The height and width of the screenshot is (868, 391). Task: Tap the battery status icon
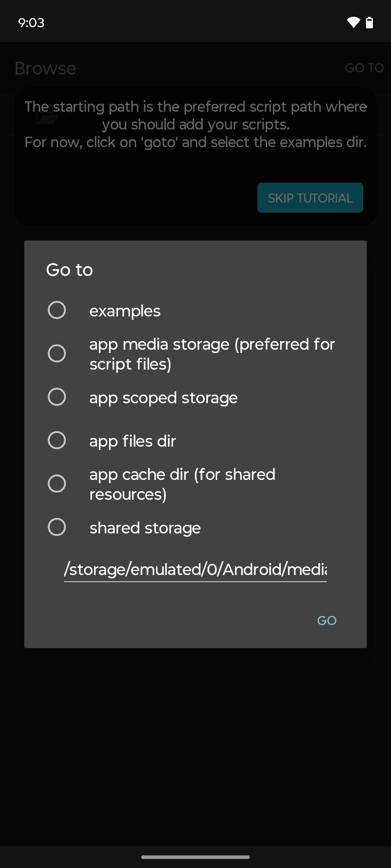(x=369, y=22)
